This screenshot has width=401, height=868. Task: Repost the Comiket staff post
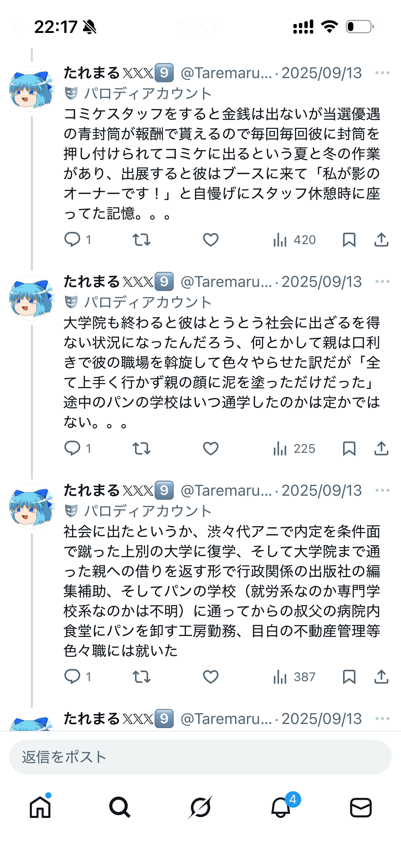(142, 240)
